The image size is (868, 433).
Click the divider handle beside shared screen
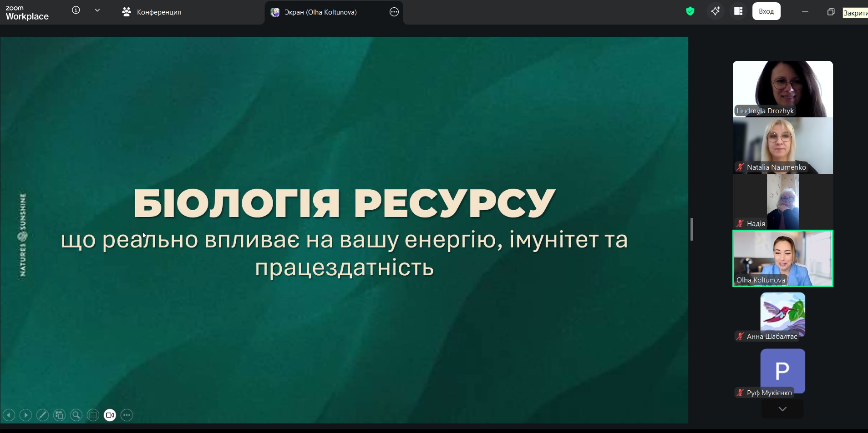[x=691, y=229]
